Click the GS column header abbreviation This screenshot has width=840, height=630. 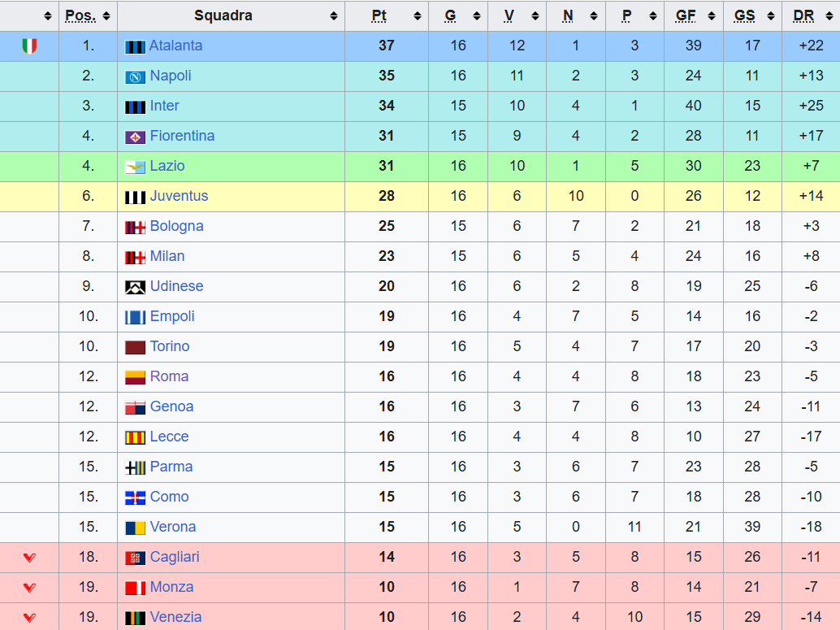[744, 16]
